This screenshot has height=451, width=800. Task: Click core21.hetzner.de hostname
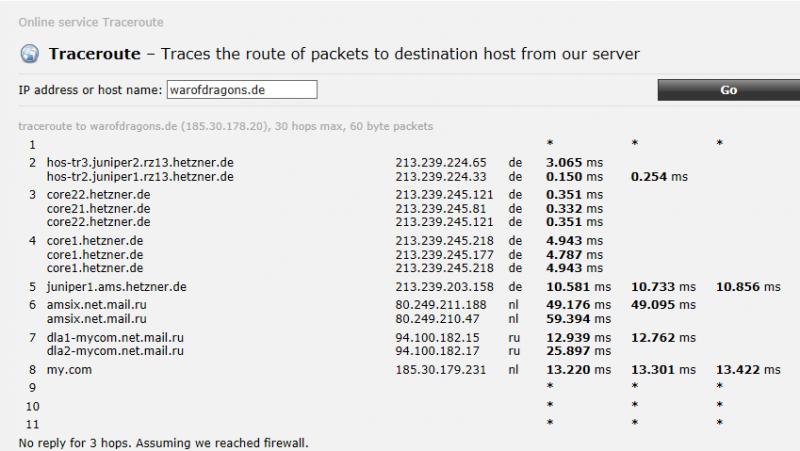tap(98, 209)
